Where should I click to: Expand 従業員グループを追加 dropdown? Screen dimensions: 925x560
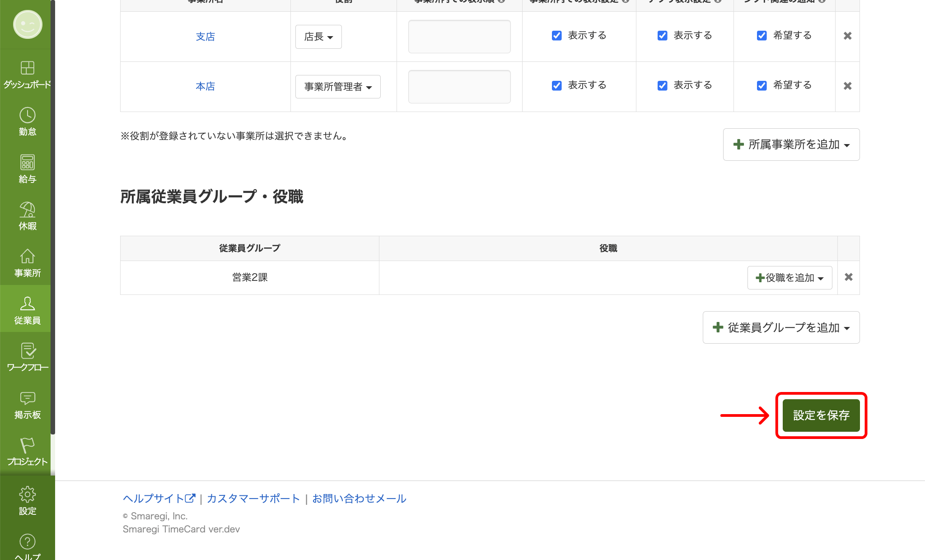(781, 327)
